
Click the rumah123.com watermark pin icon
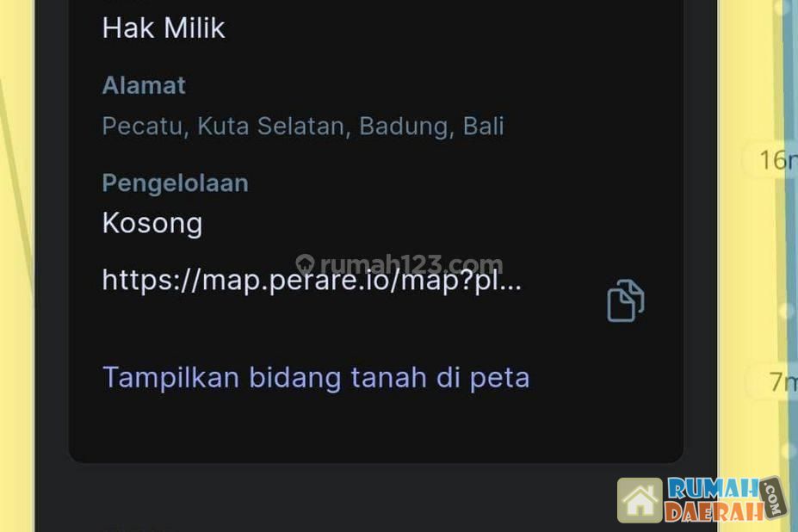coord(306,264)
